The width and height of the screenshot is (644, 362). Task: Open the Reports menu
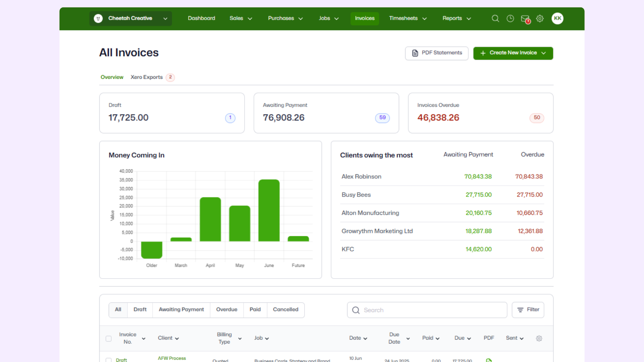(x=456, y=18)
